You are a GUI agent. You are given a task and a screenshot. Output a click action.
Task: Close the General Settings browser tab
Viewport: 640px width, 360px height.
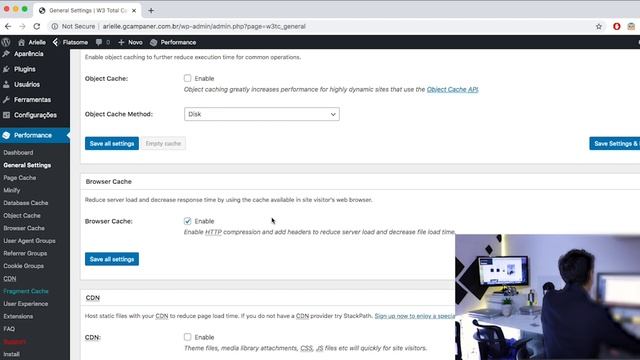click(134, 11)
